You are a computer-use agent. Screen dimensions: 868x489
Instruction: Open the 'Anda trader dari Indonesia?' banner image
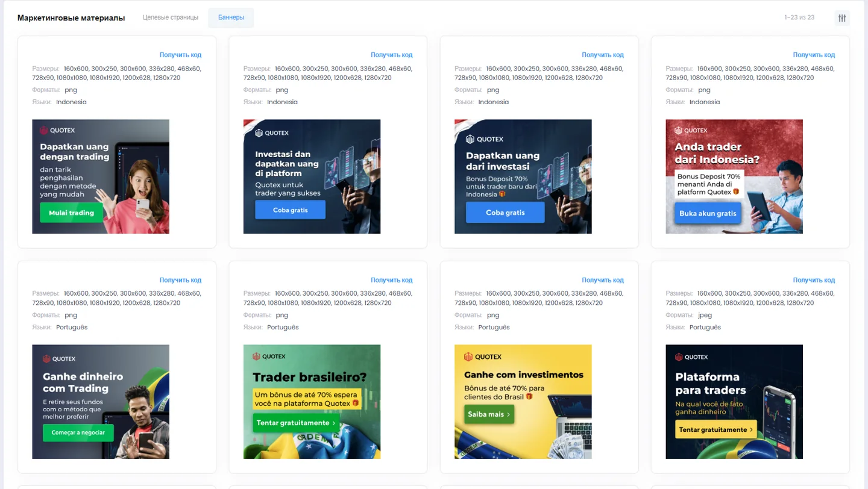click(x=734, y=176)
